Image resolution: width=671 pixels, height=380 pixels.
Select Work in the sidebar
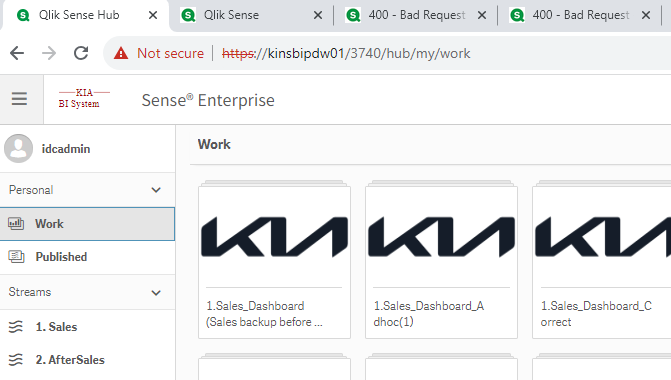point(87,224)
